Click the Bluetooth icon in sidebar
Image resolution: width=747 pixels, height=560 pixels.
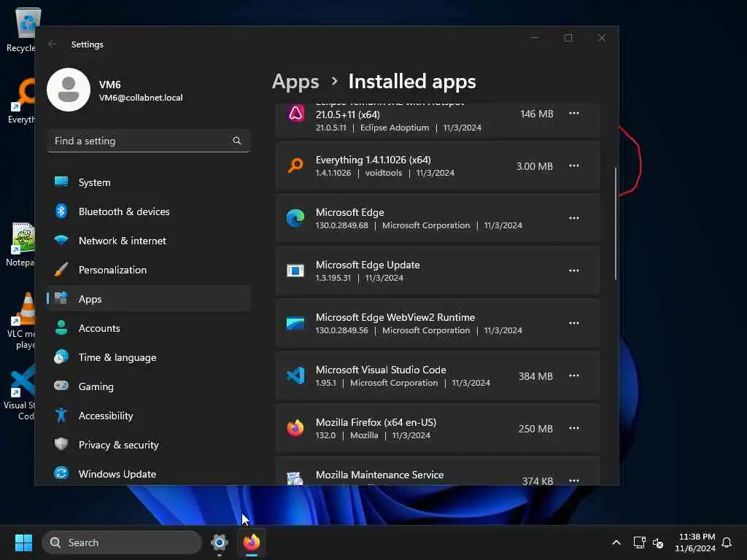click(61, 211)
